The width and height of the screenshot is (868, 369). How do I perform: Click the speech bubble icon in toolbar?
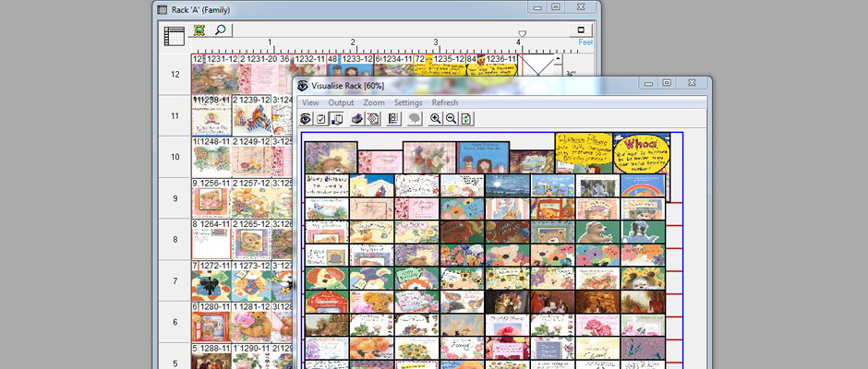click(415, 119)
